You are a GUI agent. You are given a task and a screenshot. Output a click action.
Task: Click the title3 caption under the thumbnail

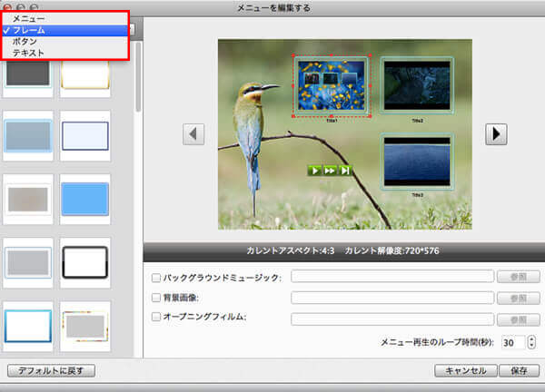(417, 195)
